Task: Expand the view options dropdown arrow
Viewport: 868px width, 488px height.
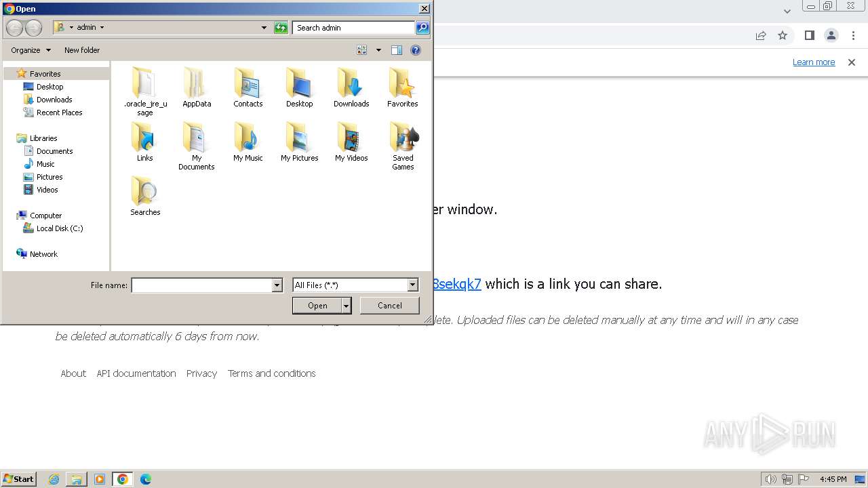Action: 378,50
